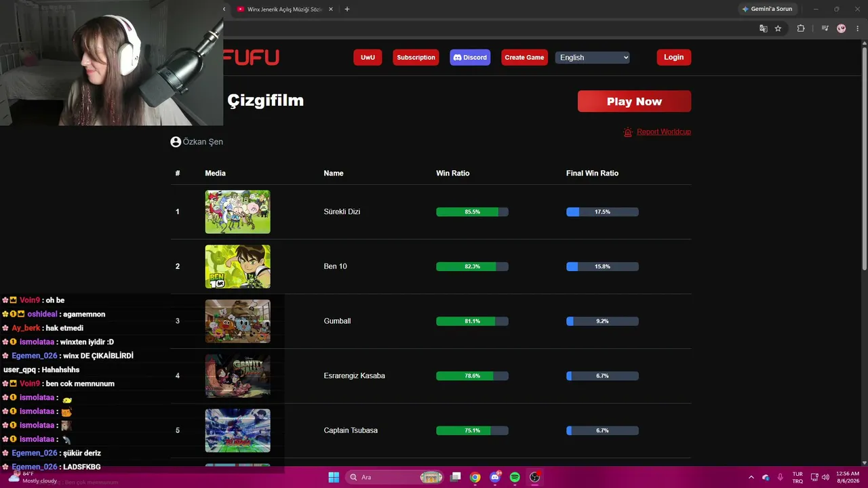The width and height of the screenshot is (868, 488).
Task: Click the Özkan Şen profile avatar icon
Action: [176, 142]
